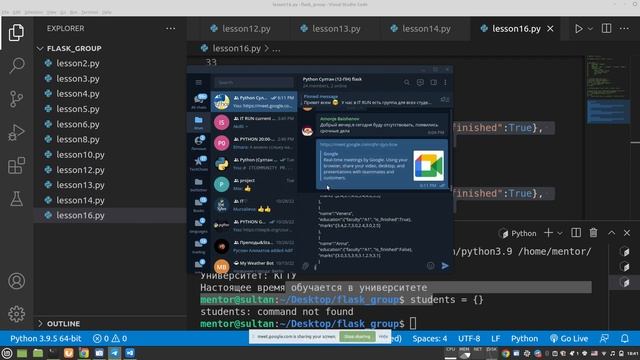The image size is (640, 360).
Task: Close the lesson16.py tab
Action: click(550, 29)
